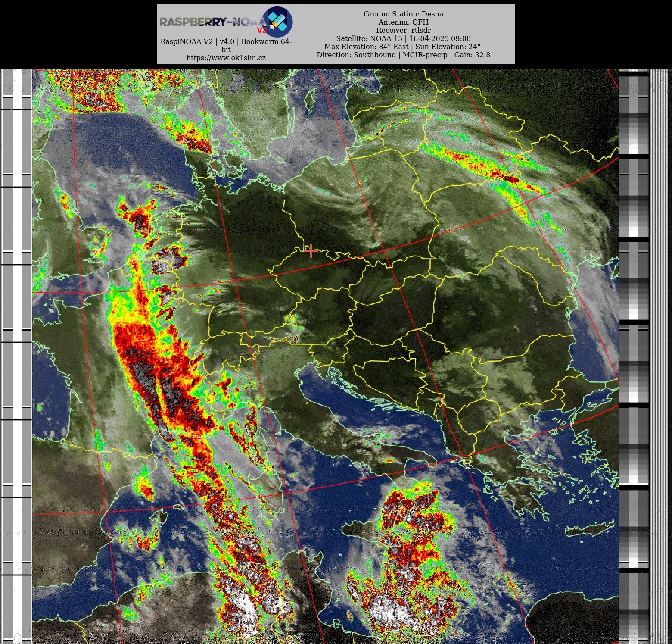Click the Raspberry-NOAA V2 logo
This screenshot has height=644, width=672.
point(226,22)
